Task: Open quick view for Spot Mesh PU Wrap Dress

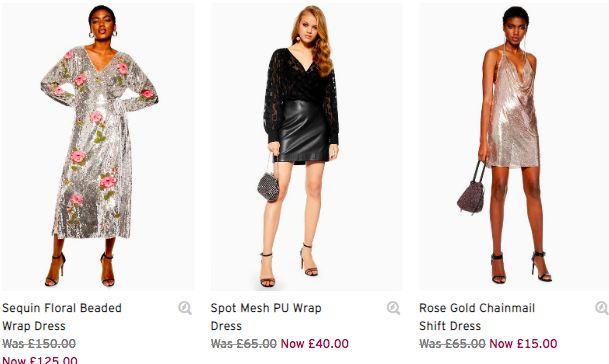Action: tap(393, 308)
